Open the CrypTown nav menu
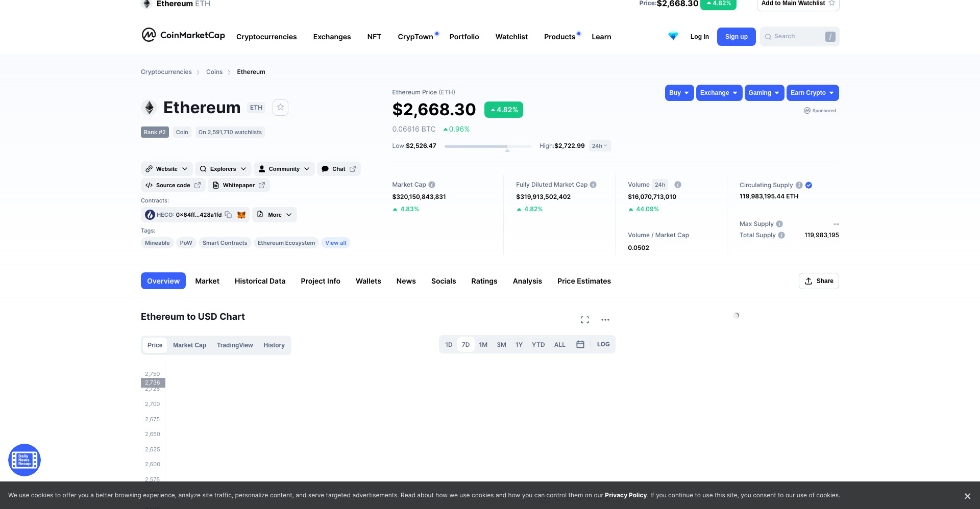Viewport: 980px width, 509px height. (x=415, y=37)
